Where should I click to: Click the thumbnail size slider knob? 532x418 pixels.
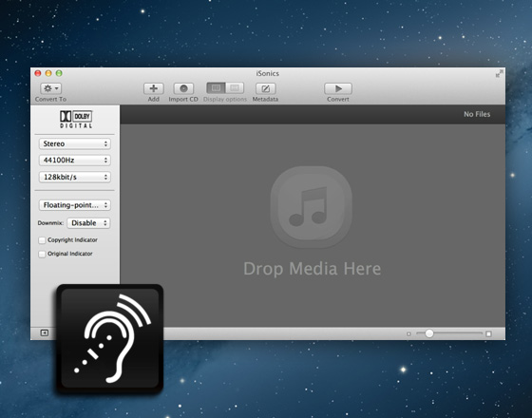[429, 333]
